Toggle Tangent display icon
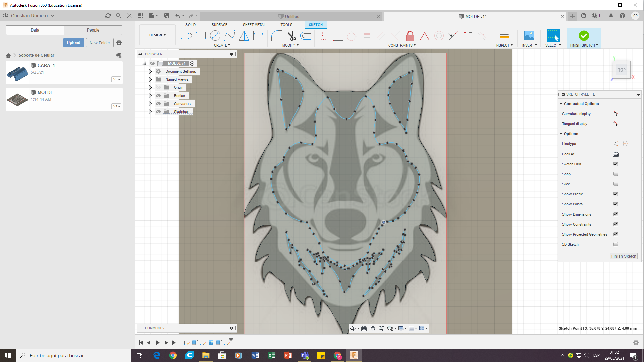 click(616, 124)
